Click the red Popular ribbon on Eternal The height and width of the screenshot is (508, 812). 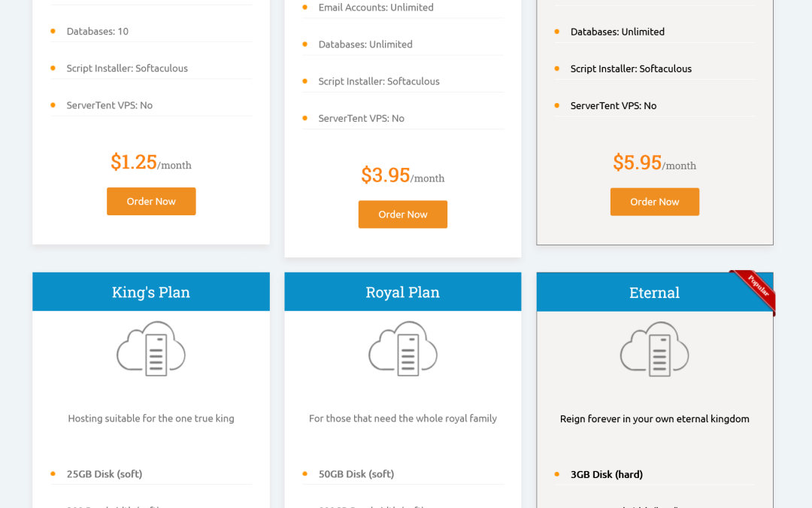coord(756,289)
